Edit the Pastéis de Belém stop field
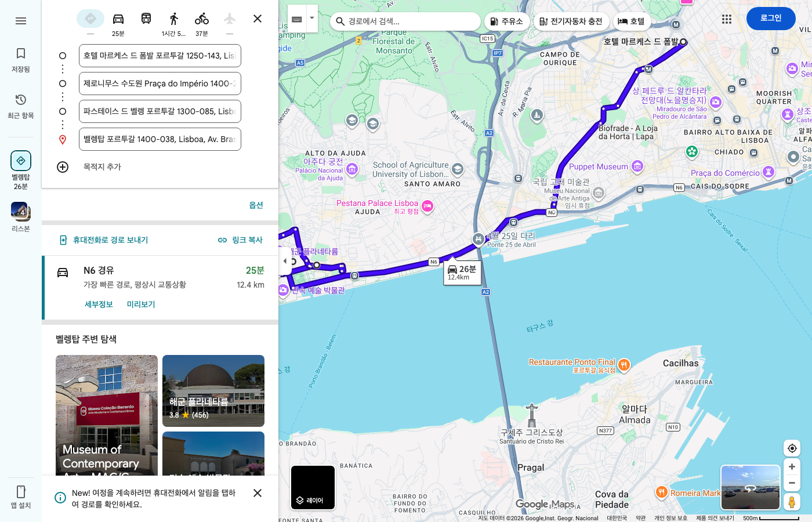The width and height of the screenshot is (812, 522). click(160, 111)
